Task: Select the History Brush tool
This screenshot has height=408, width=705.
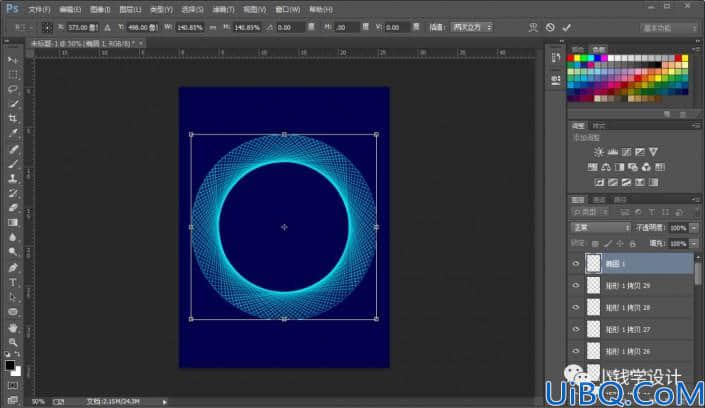Action: point(13,193)
